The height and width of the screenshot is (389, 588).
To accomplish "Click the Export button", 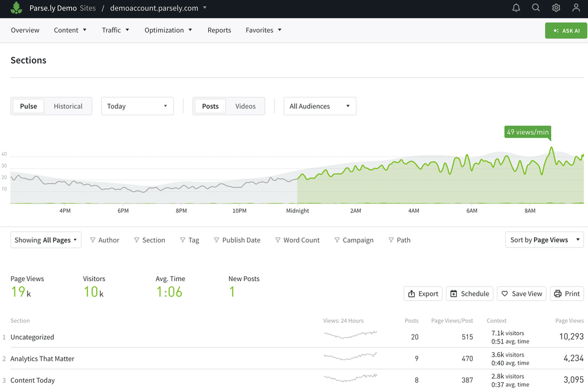I will point(423,293).
